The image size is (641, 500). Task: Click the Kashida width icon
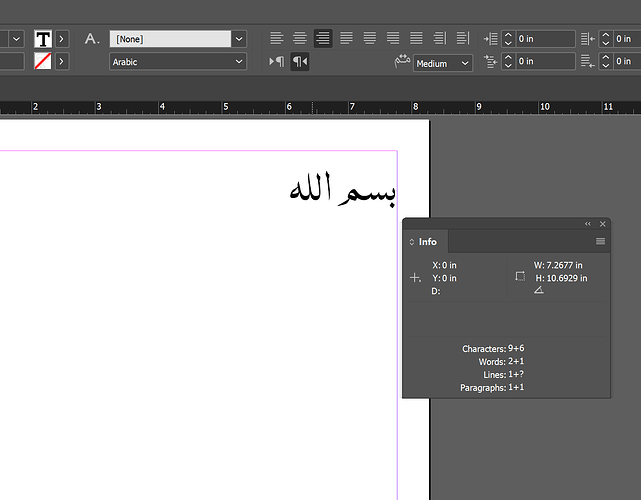click(x=402, y=61)
